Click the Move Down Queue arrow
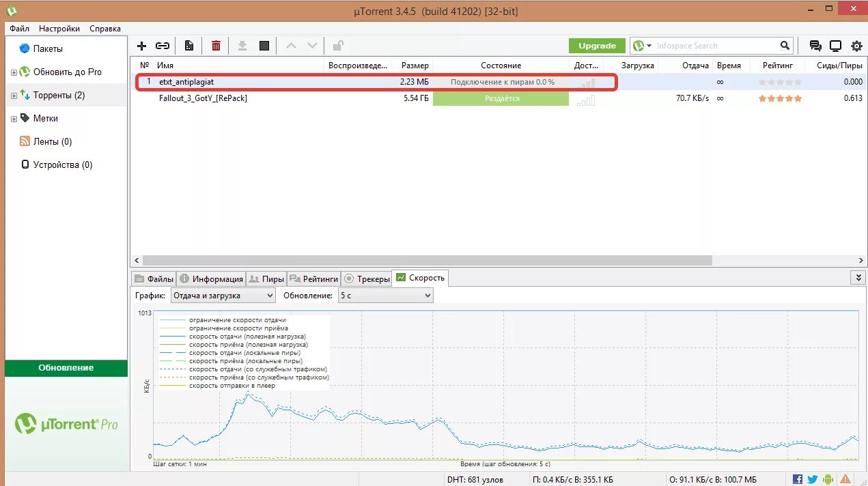Viewport: 868px width, 486px height. click(x=312, y=46)
